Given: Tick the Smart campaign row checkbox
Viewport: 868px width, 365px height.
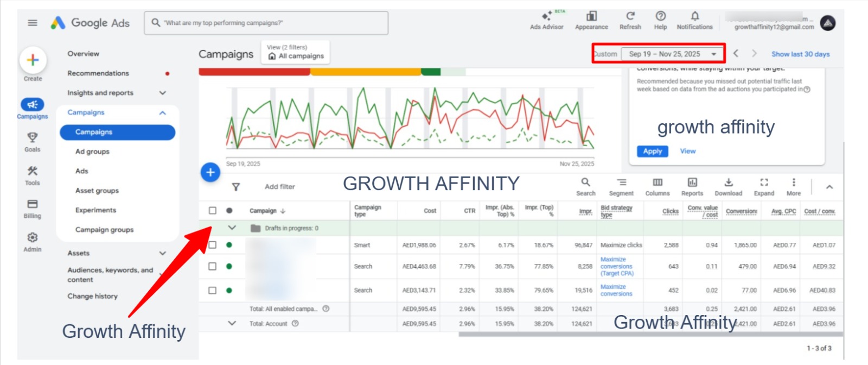Looking at the screenshot, I should (x=213, y=245).
